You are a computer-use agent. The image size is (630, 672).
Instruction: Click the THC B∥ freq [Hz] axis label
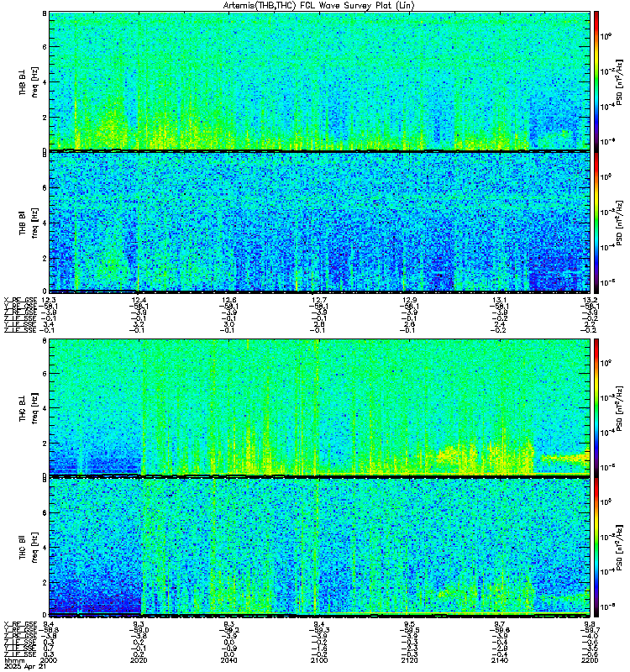[x=29, y=548]
